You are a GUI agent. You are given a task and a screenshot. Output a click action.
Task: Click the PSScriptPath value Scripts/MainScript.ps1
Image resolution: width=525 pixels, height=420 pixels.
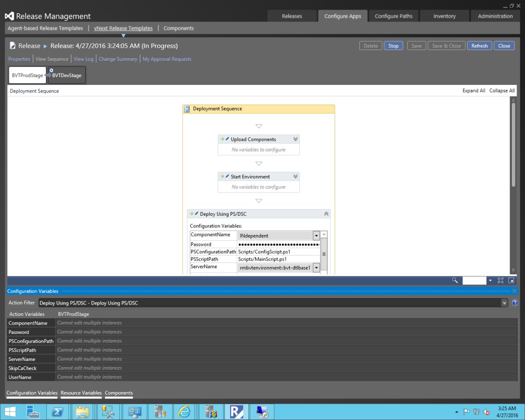(262, 259)
